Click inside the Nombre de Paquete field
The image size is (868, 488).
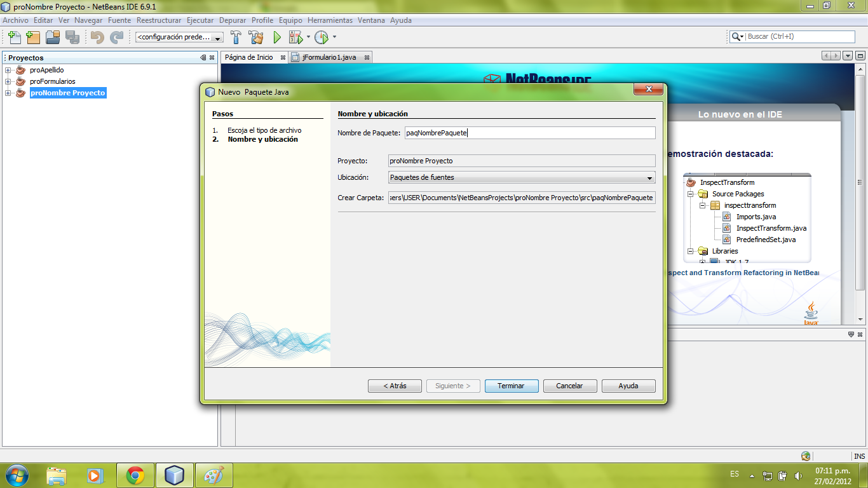click(527, 133)
